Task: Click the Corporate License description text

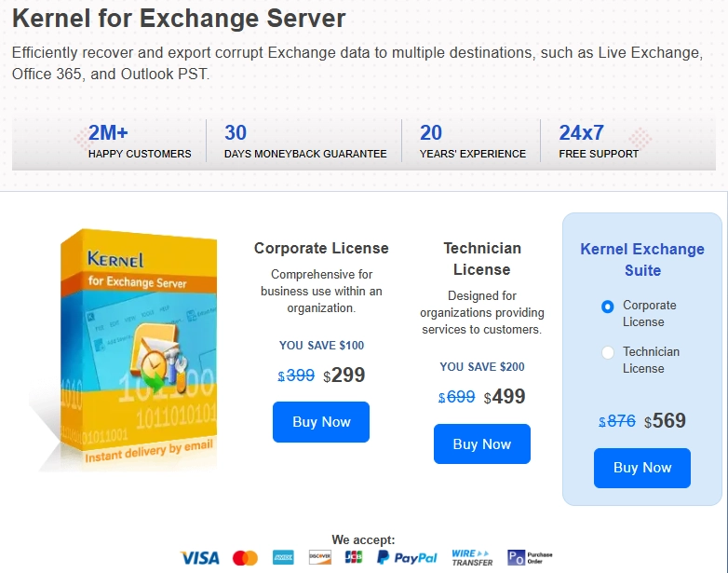Action: pyautogui.click(x=321, y=292)
